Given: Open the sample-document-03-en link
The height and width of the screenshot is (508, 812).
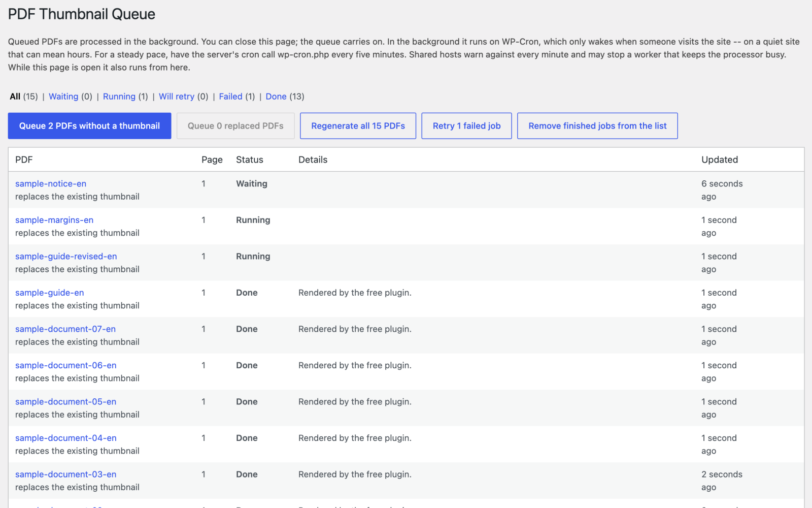Looking at the screenshot, I should [x=66, y=474].
